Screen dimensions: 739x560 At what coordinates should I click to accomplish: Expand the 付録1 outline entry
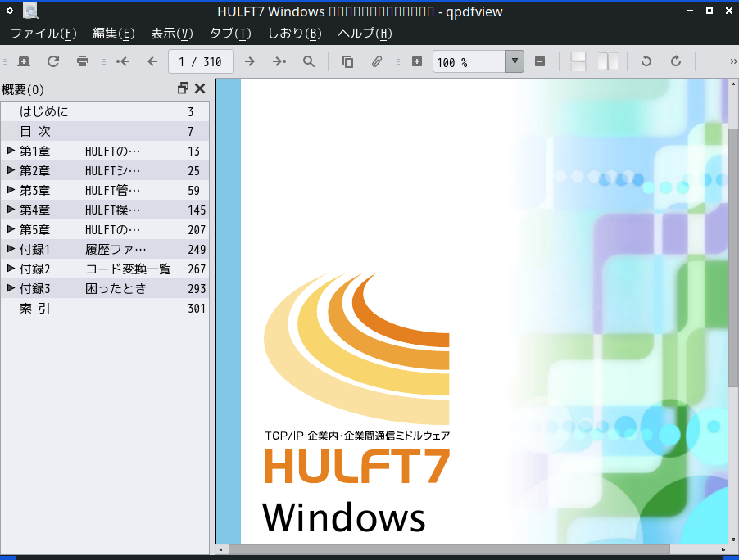coord(11,249)
